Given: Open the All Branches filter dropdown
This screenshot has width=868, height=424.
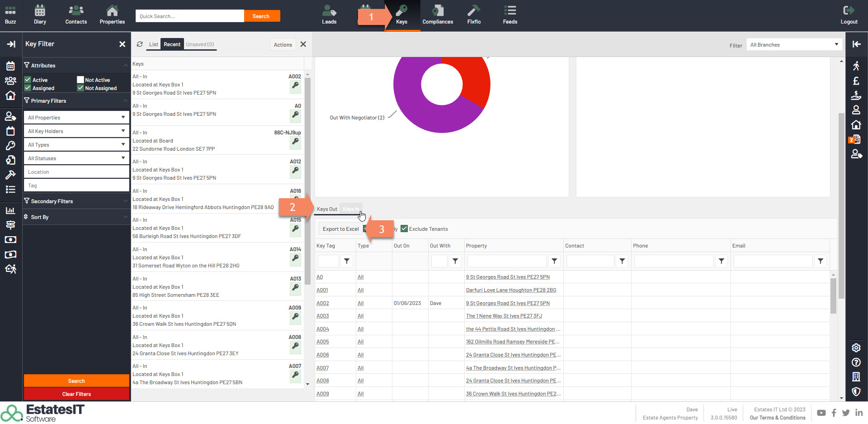Looking at the screenshot, I should [x=793, y=45].
